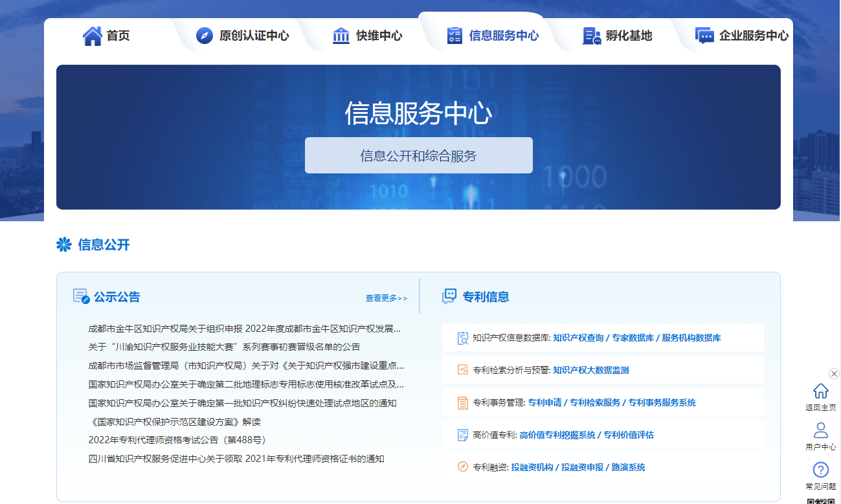
Task: Click the chat bubble icon for 企业服务中心
Action: (704, 36)
